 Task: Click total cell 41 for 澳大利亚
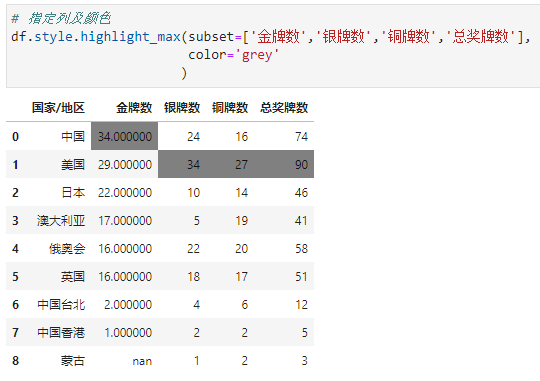301,220
